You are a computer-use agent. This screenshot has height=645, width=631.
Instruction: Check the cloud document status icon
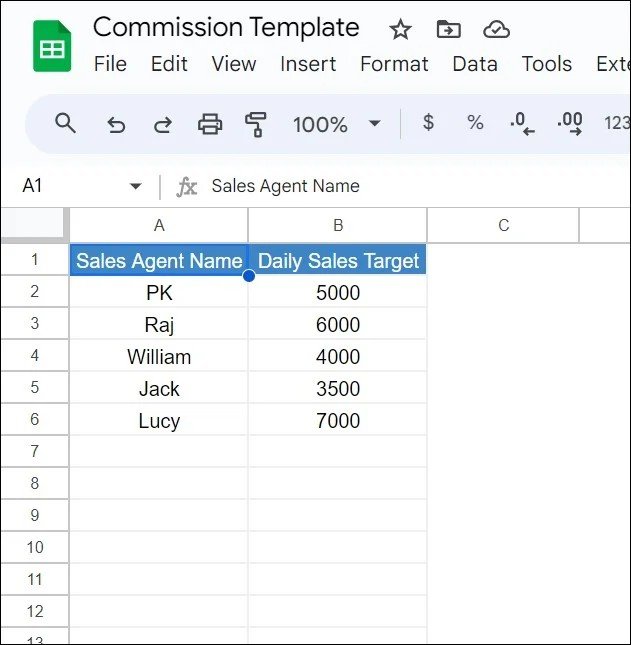click(x=496, y=30)
